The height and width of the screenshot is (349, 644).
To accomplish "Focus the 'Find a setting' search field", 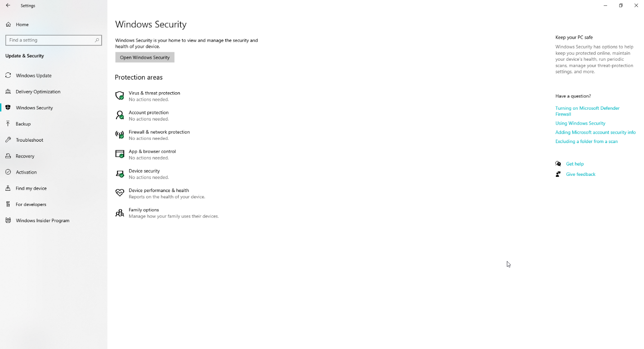I will (49, 40).
